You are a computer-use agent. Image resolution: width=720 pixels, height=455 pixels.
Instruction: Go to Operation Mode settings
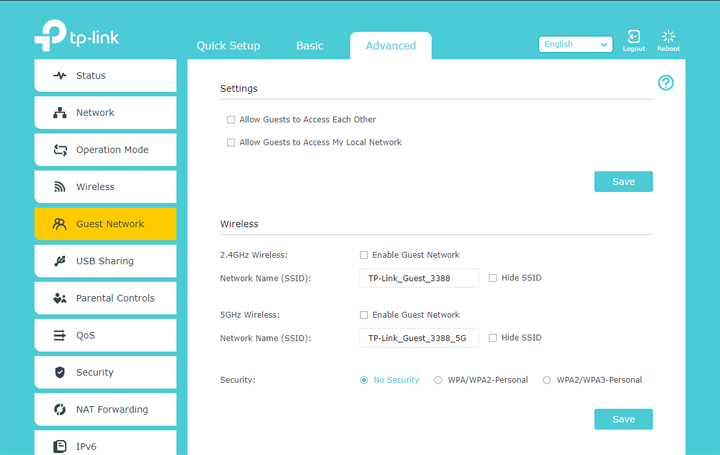(x=105, y=150)
